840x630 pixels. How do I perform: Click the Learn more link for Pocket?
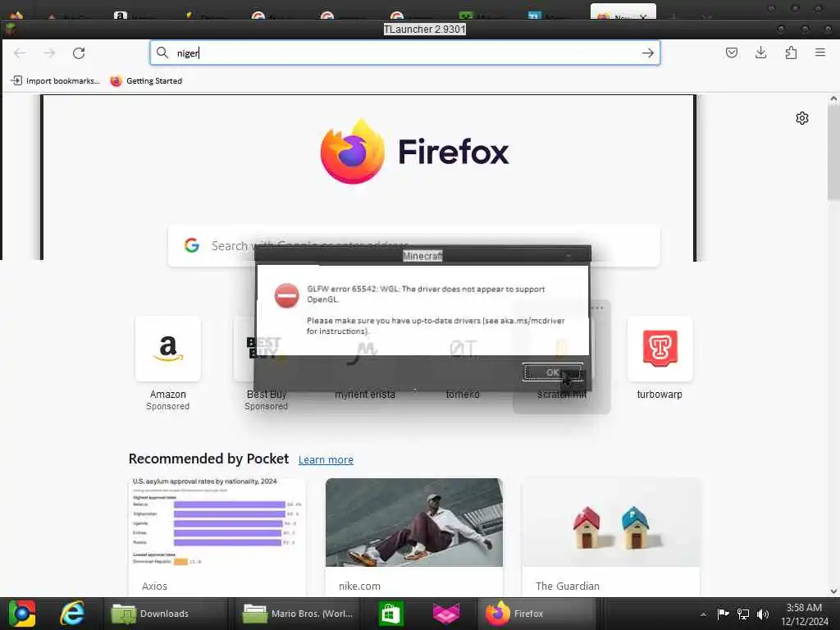[326, 459]
